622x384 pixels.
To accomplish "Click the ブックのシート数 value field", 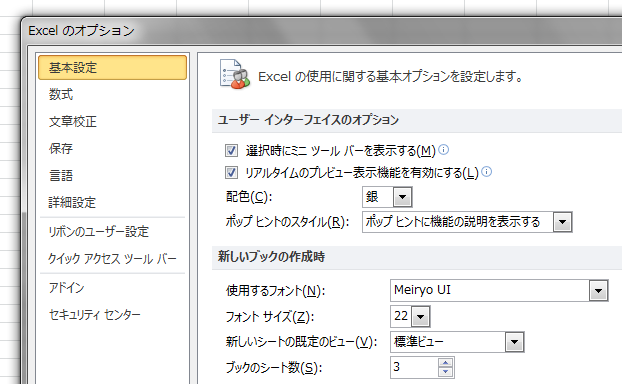I will [415, 367].
